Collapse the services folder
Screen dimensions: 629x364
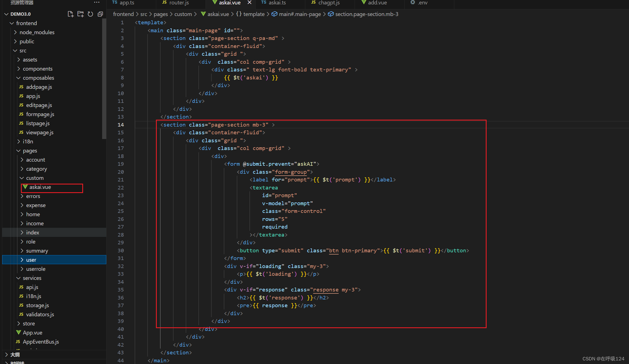click(32, 278)
